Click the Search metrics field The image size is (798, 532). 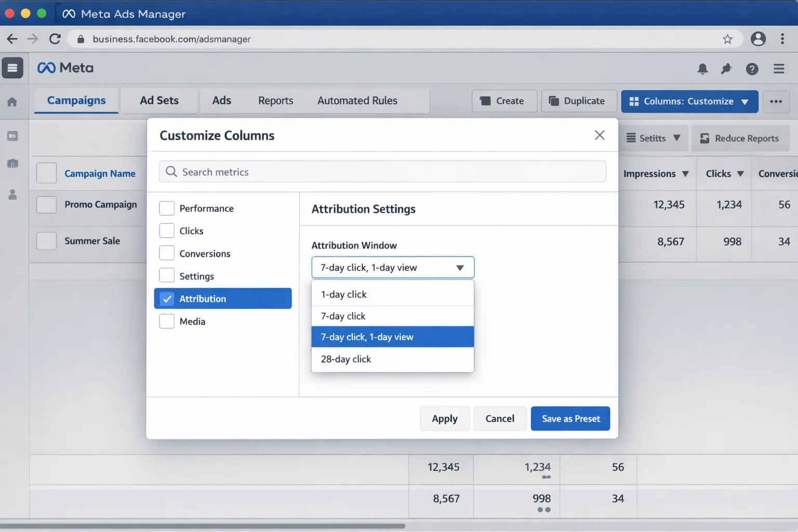(x=382, y=171)
